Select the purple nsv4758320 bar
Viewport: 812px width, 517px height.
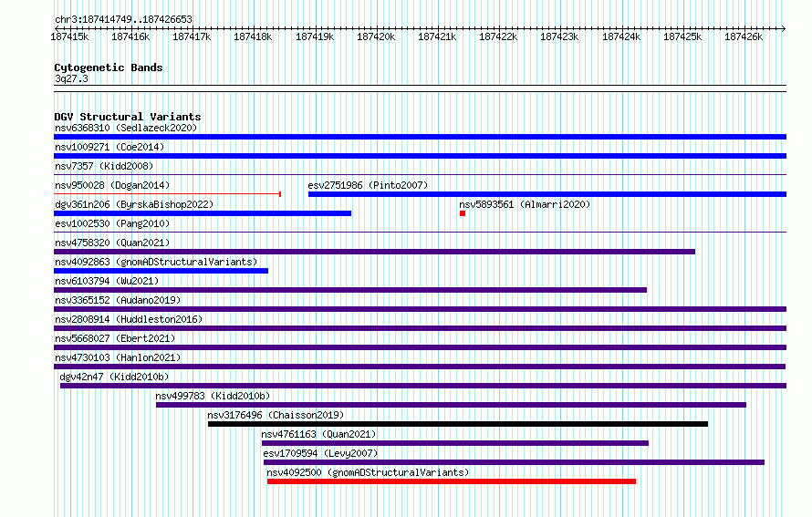(374, 252)
